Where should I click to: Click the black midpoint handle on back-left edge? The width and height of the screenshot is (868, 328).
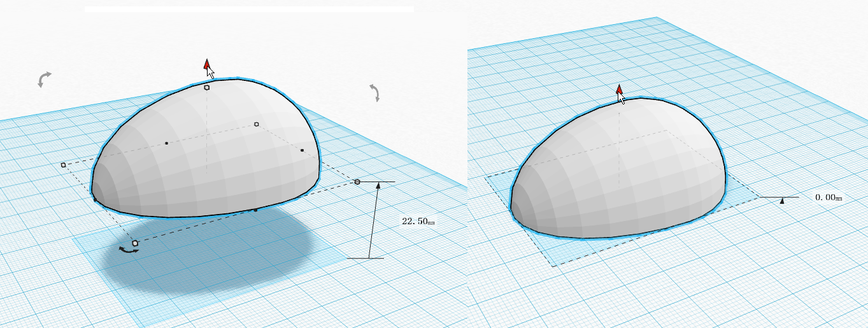tap(166, 143)
